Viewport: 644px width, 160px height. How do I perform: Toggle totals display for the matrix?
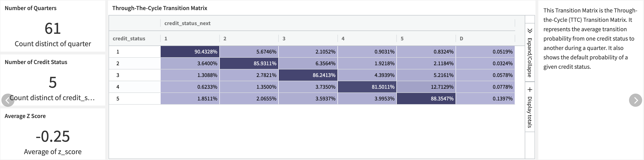[530, 110]
